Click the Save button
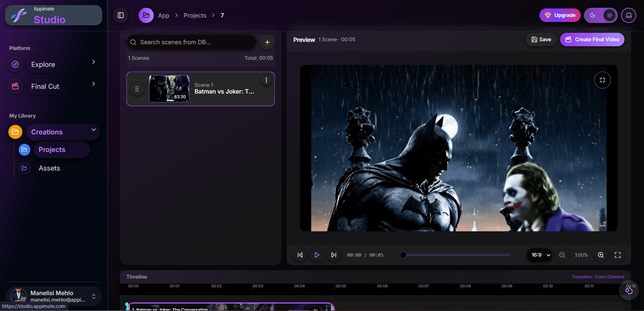This screenshot has width=644, height=311. 541,40
